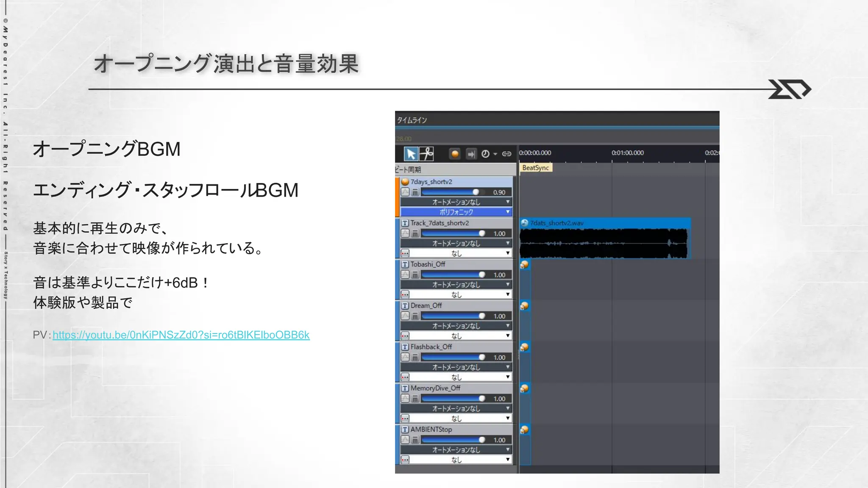This screenshot has height=488, width=868.
Task: Open automation dropdown of AMBIENTStop
Action: click(456, 450)
